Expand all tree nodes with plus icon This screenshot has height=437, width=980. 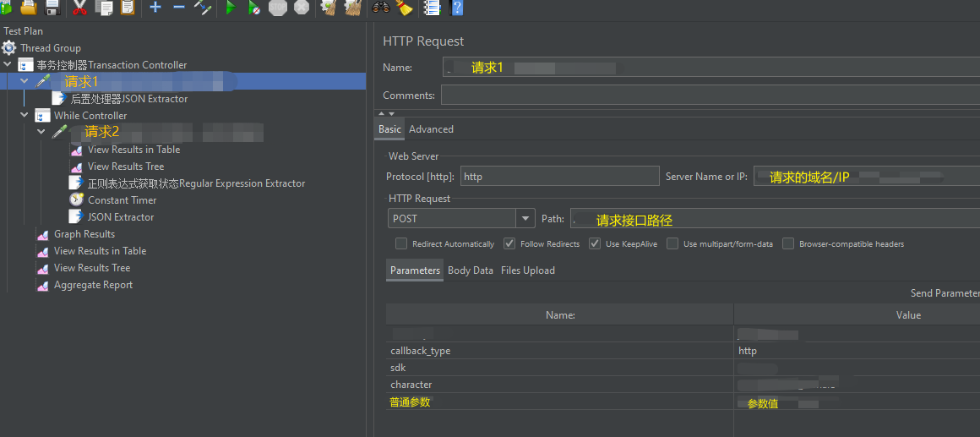click(x=155, y=7)
